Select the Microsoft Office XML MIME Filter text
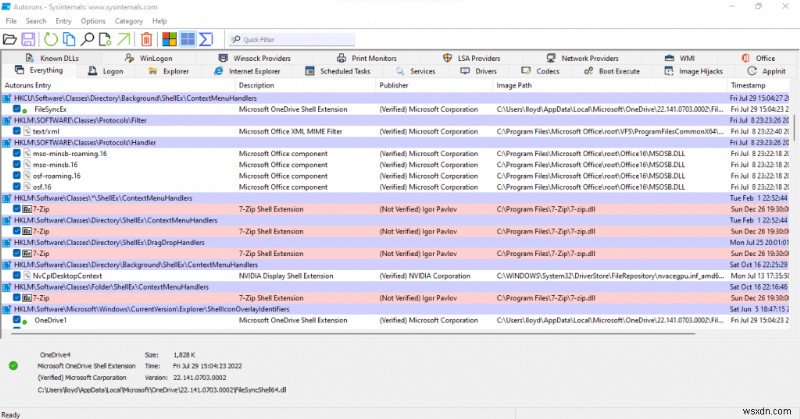Image resolution: width=800 pixels, height=419 pixels. point(290,131)
